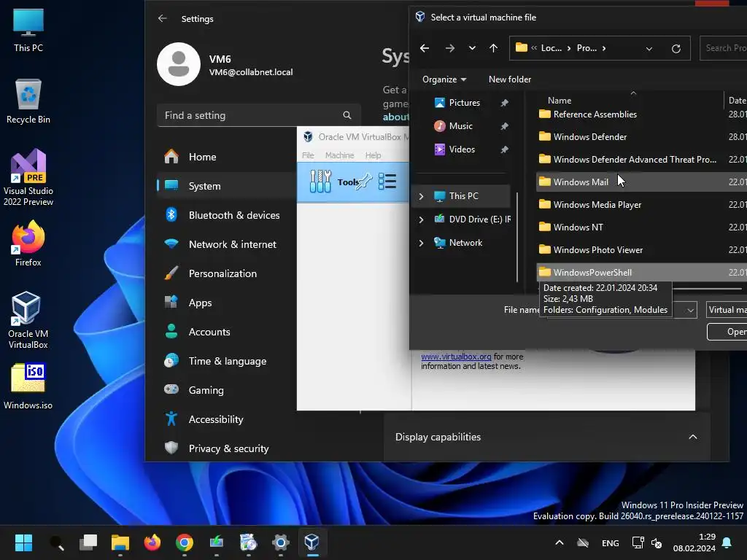The image size is (747, 560).
Task: Click the Windows Start button
Action: click(x=23, y=542)
